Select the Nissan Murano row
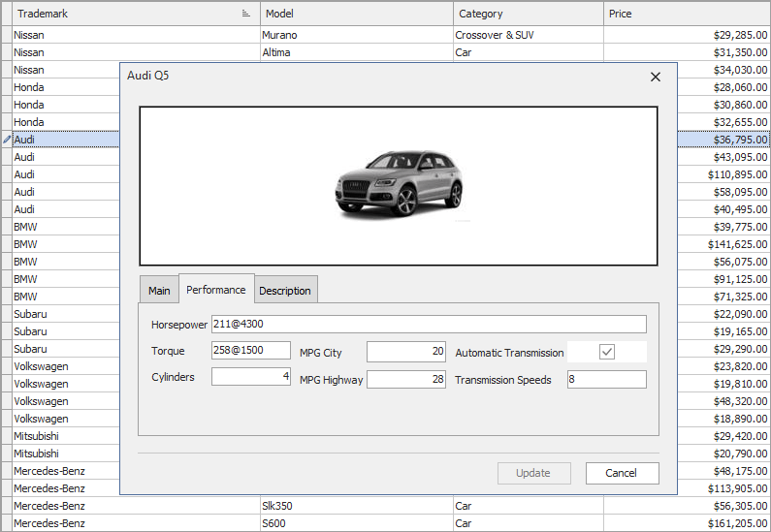Image resolution: width=771 pixels, height=532 pixels. (291, 35)
